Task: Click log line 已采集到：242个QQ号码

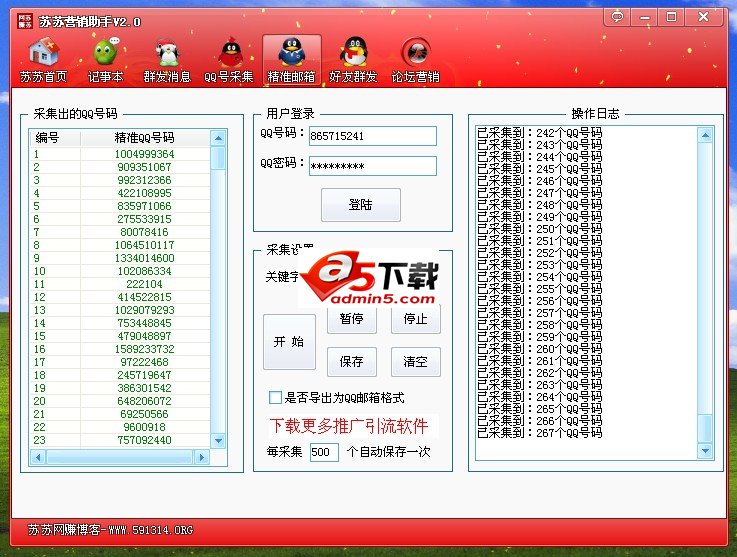Action: click(540, 133)
